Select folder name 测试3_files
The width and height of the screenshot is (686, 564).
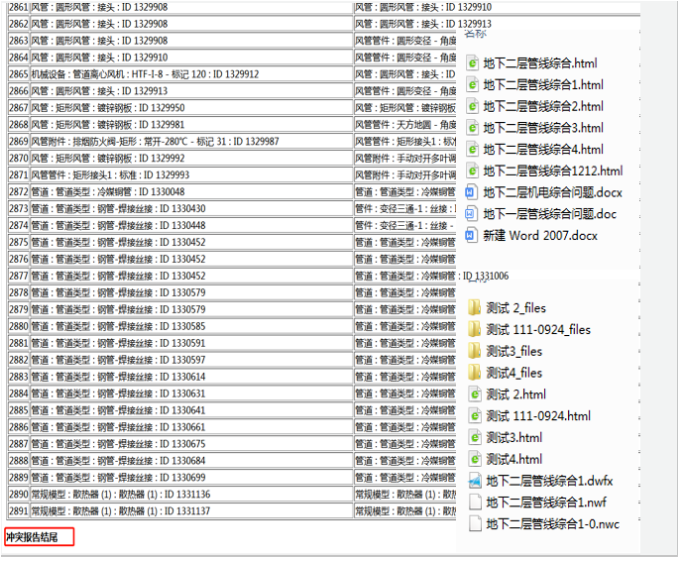click(514, 351)
